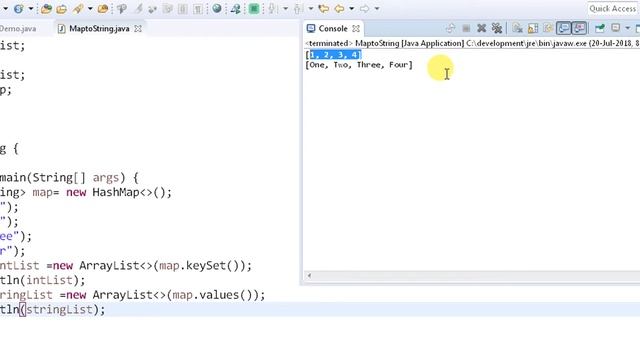The width and height of the screenshot is (640, 360).
Task: Click the globe web browser toolbar icon
Action: pos(217,9)
